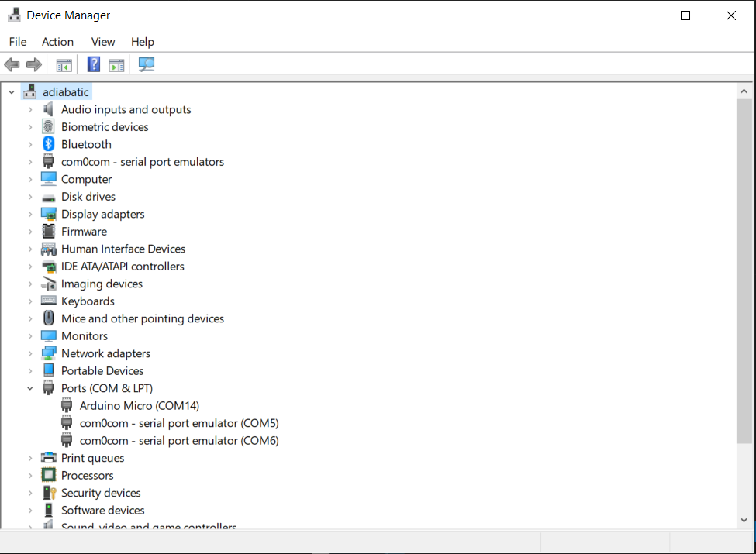Expand the Print queues node
756x554 pixels.
pyautogui.click(x=30, y=458)
